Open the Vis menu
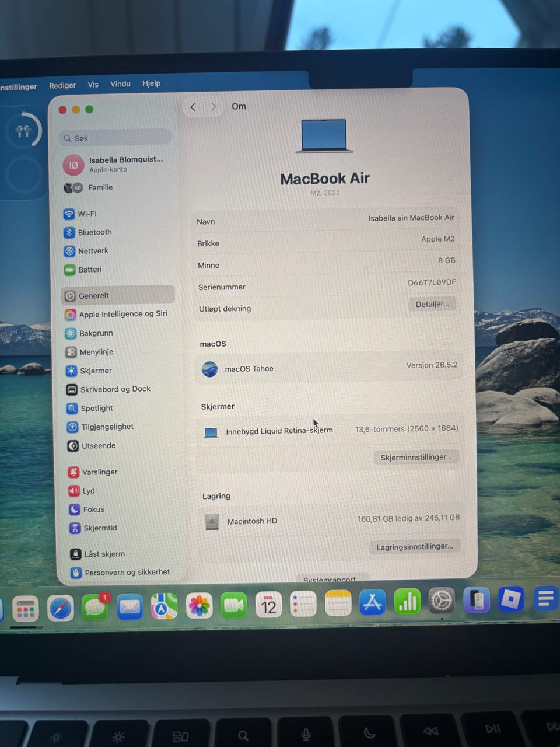This screenshot has width=560, height=747. pos(93,85)
